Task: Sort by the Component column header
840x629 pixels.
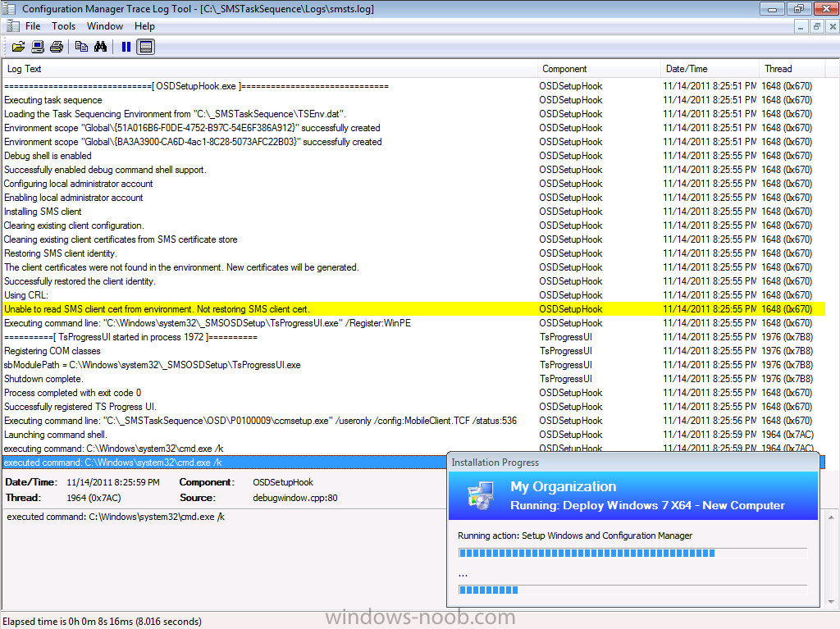Action: click(600, 69)
